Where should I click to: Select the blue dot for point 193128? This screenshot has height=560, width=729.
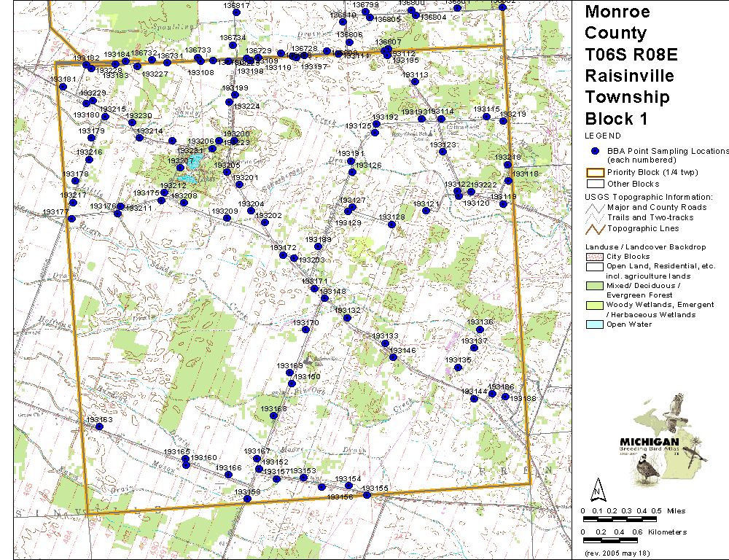click(x=392, y=225)
